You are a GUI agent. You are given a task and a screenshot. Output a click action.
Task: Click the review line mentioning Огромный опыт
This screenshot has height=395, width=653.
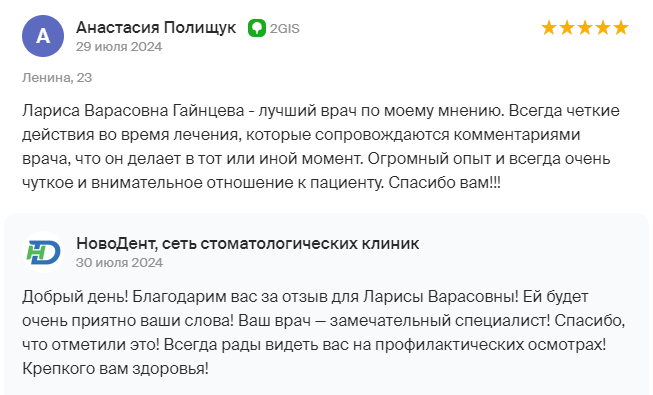316,159
